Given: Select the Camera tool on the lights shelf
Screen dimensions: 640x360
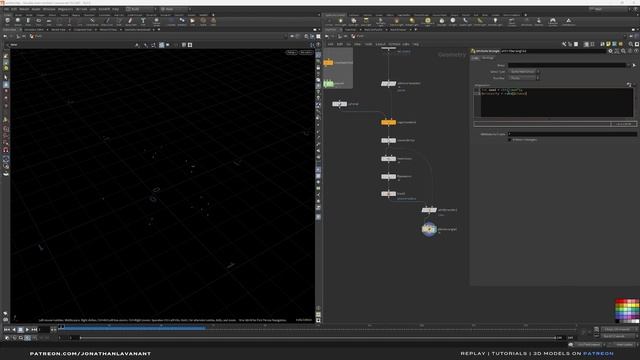Looking at the screenshot, I should (x=329, y=21).
